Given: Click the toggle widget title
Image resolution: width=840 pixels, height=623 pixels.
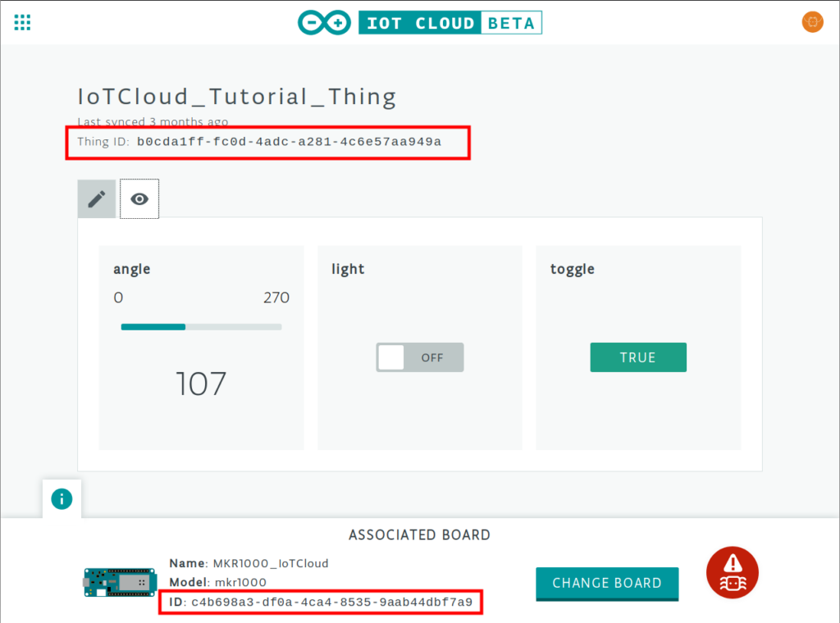Looking at the screenshot, I should pyautogui.click(x=572, y=269).
